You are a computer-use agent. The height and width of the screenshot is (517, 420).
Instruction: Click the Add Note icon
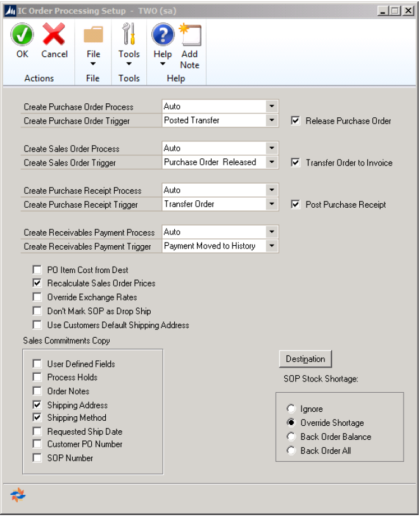tap(189, 34)
